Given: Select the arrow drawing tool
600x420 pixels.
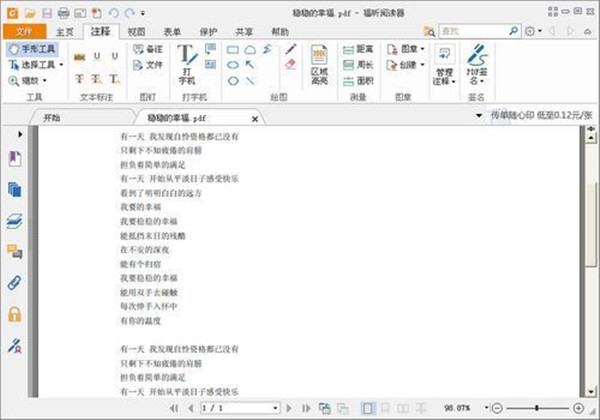Looking at the screenshot, I should 250,65.
